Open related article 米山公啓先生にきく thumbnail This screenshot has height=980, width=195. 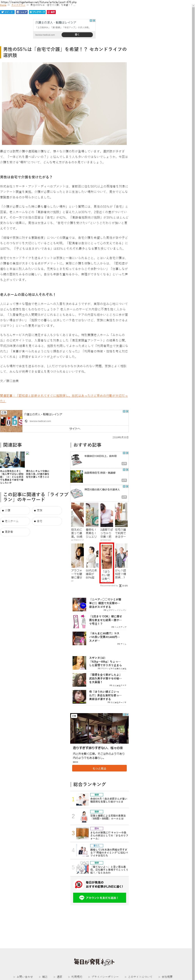[12, 460]
